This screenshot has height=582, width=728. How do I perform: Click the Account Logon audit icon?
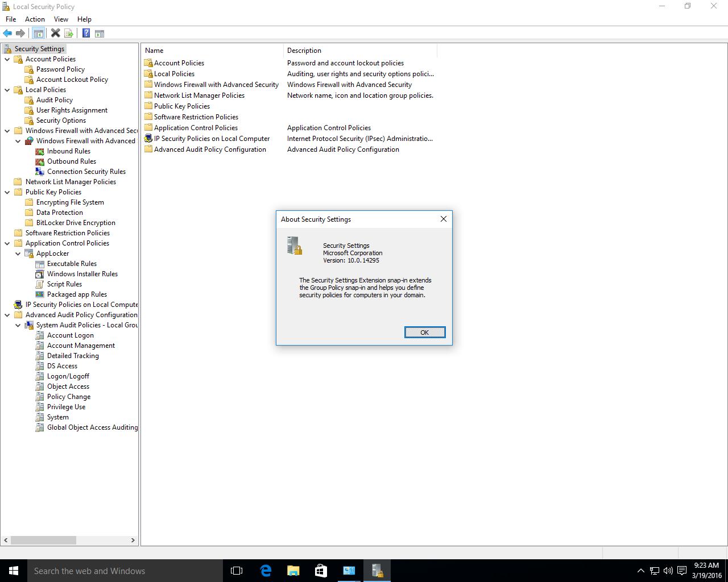coord(40,335)
